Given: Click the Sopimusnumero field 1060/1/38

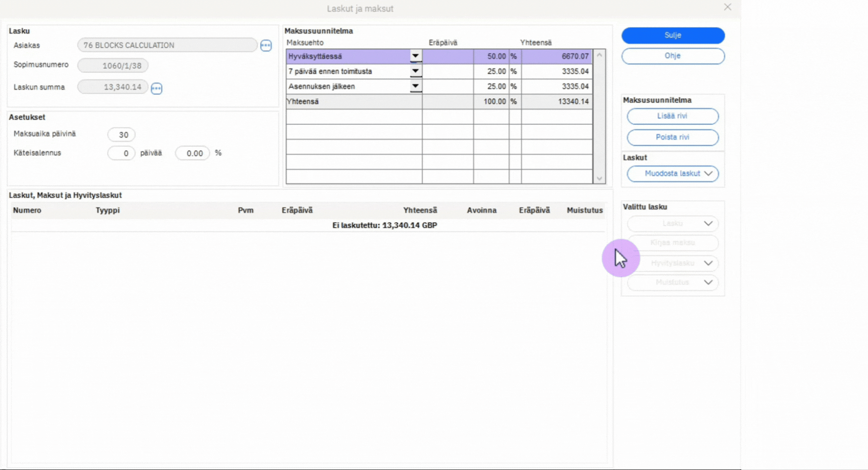Looking at the screenshot, I should [113, 66].
